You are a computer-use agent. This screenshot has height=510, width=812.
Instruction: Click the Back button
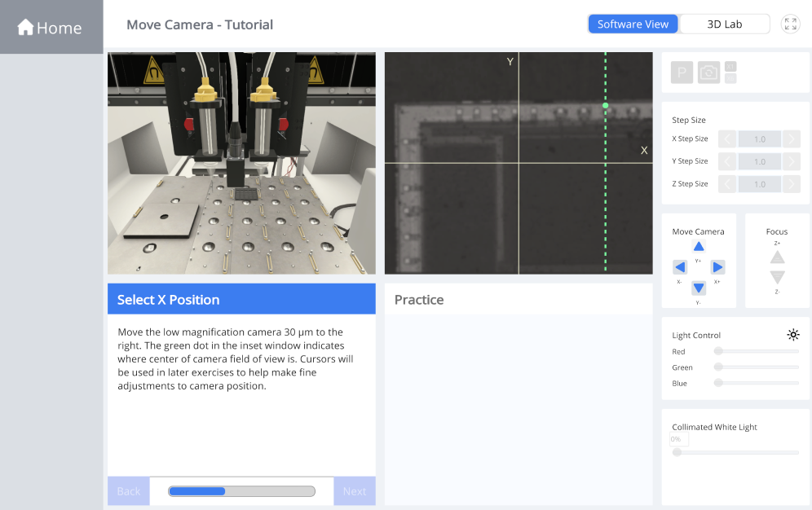coord(129,491)
